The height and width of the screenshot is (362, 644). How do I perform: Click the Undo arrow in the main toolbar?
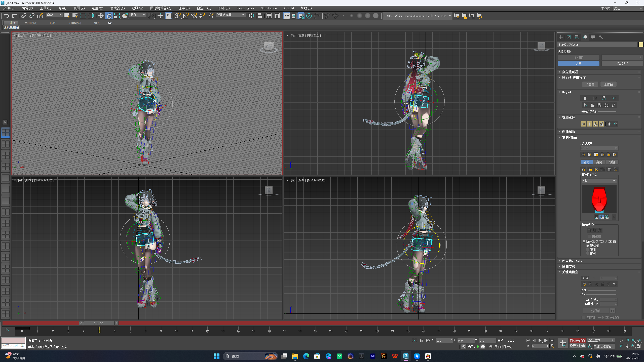click(6, 16)
